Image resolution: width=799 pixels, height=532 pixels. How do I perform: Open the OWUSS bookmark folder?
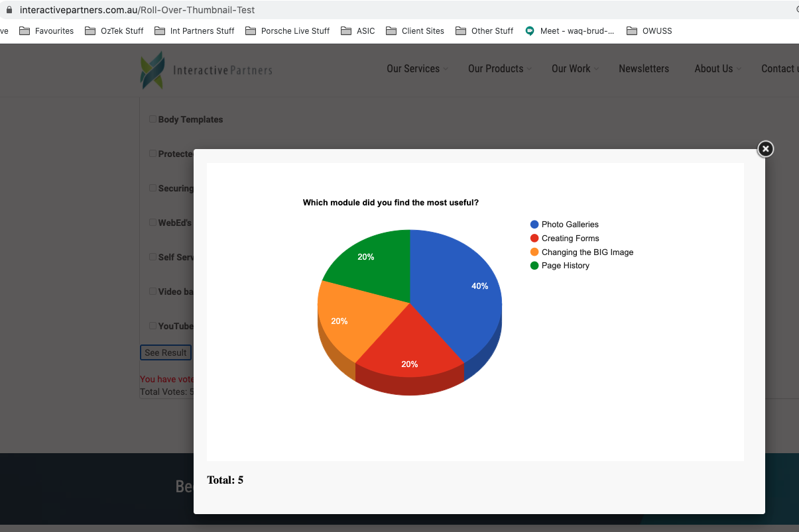(658, 30)
